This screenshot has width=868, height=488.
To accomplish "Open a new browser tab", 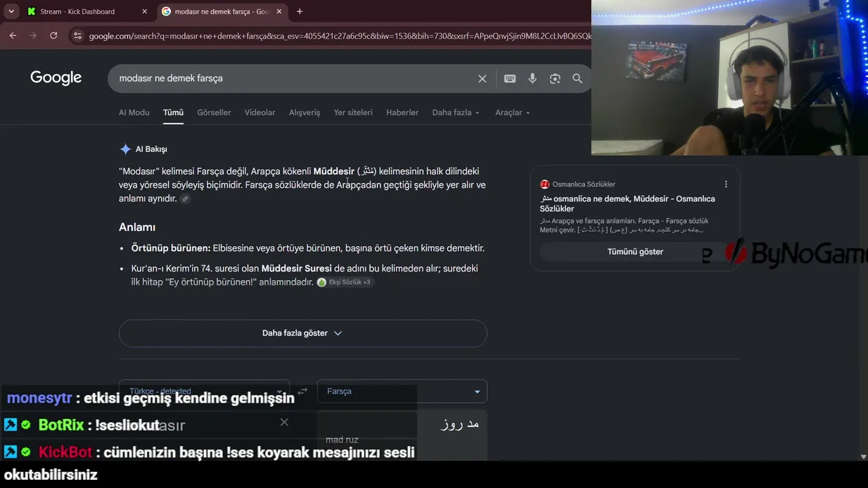I will tap(299, 12).
